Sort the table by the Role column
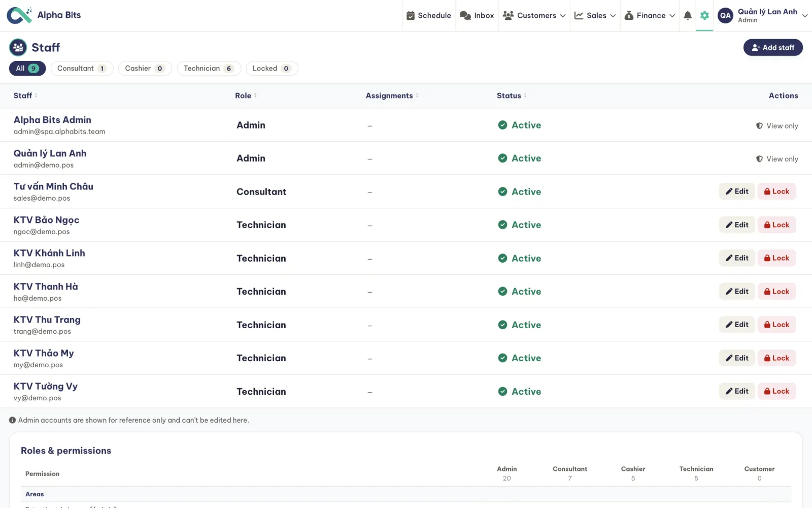812x508 pixels. (x=246, y=96)
